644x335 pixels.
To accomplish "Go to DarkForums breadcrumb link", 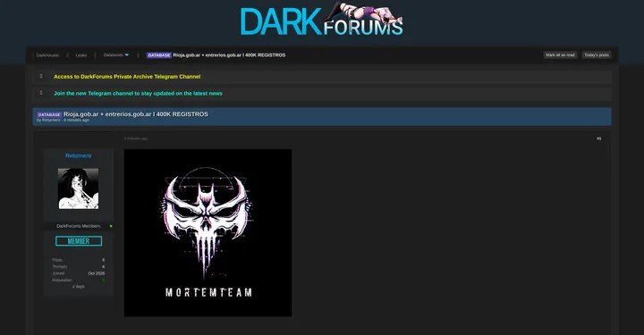I will click(x=47, y=55).
